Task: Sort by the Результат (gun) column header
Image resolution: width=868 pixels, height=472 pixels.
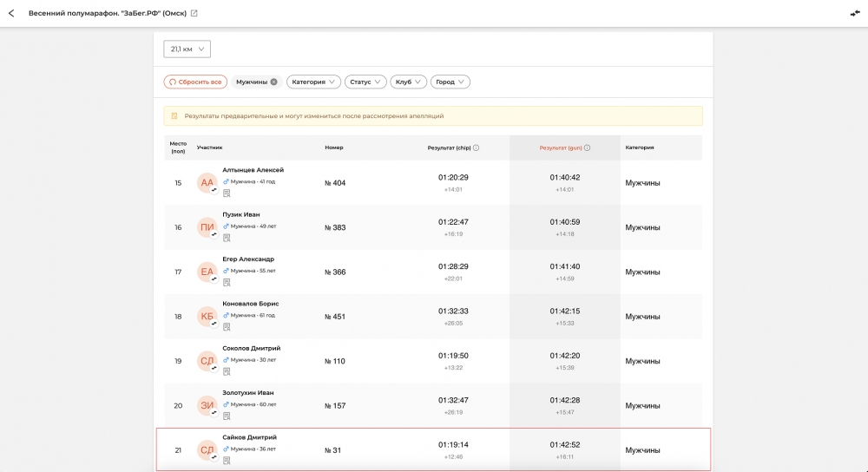Action: 560,147
